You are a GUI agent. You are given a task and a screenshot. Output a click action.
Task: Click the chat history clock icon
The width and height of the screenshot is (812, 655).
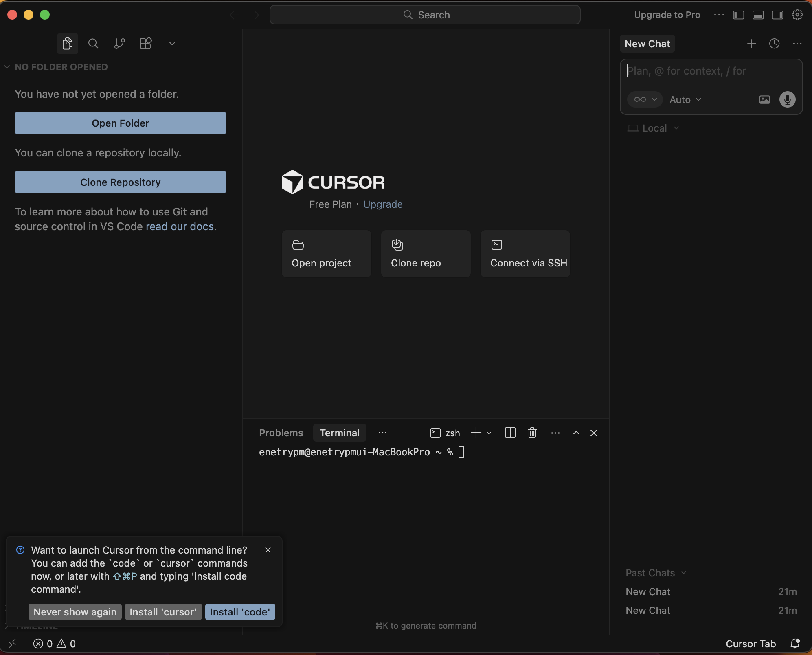pyautogui.click(x=774, y=44)
